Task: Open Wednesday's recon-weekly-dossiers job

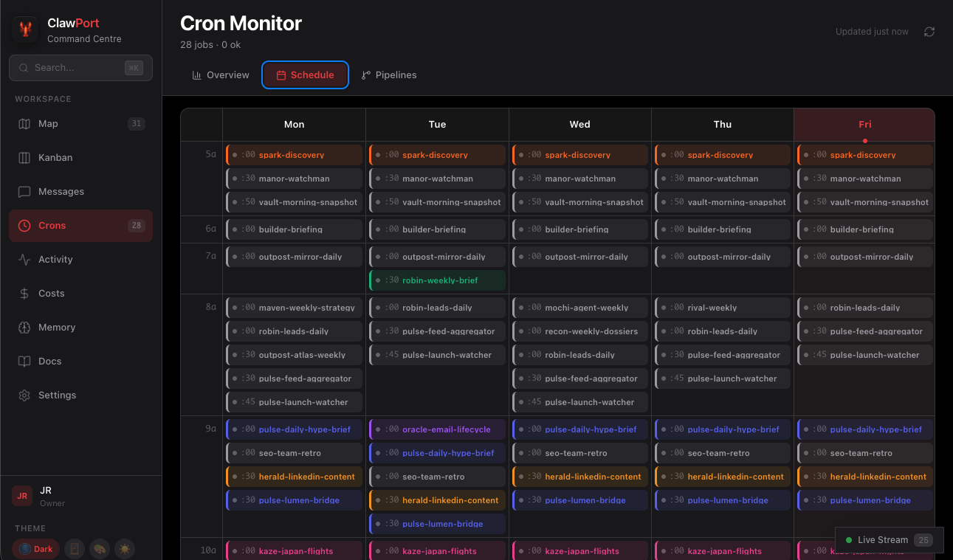Action: coord(579,331)
